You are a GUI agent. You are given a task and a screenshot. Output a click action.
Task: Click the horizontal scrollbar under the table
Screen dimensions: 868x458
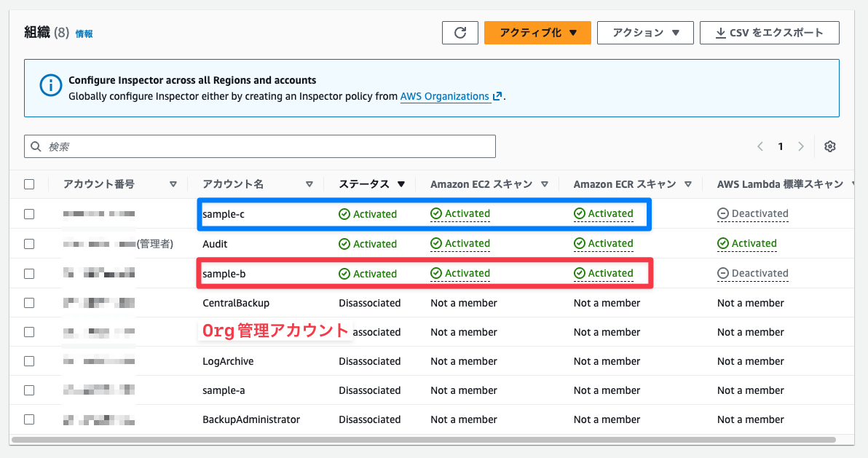pos(422,440)
